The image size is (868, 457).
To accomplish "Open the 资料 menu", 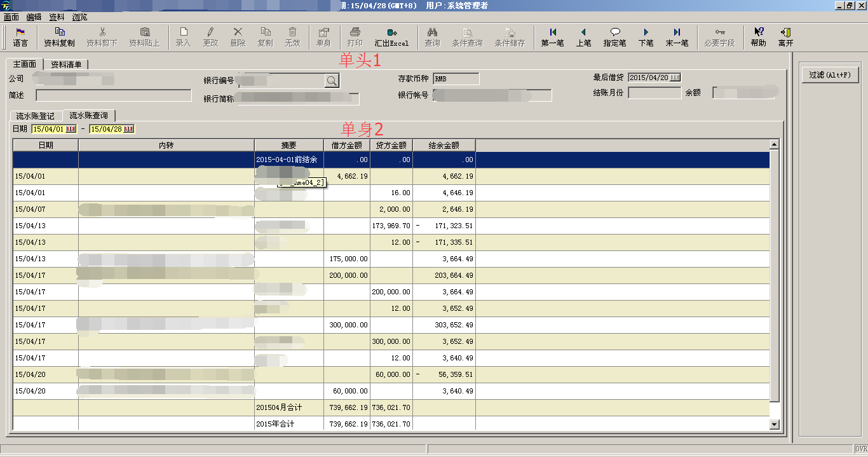I will (57, 17).
